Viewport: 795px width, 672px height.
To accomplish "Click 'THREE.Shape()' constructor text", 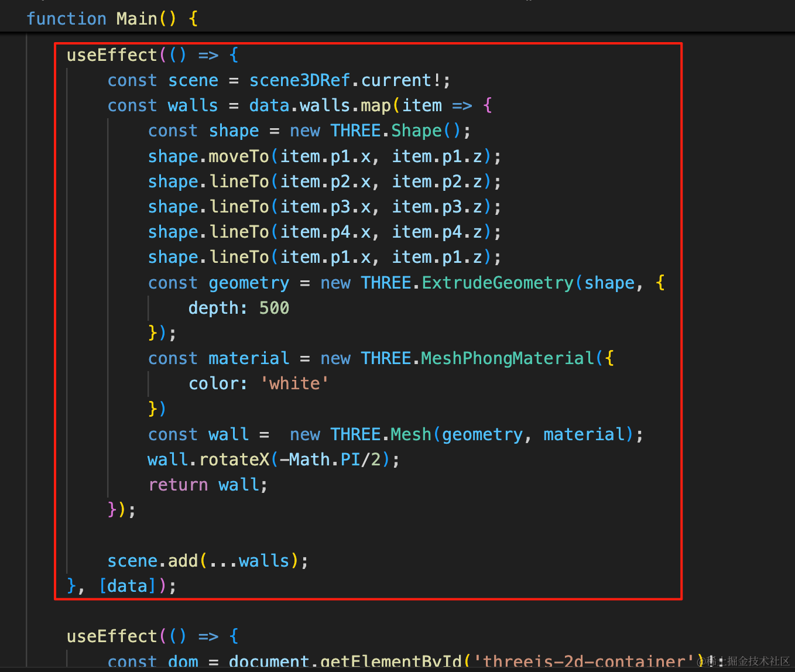I will click(x=396, y=131).
